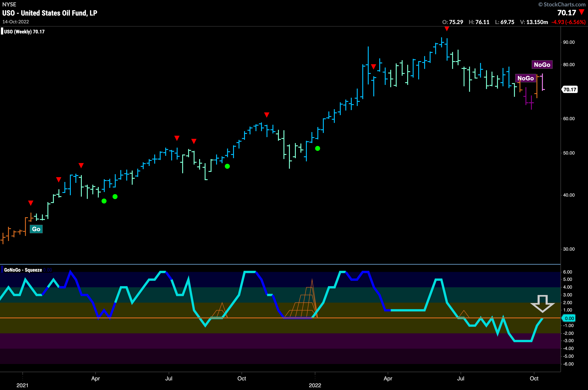The width and height of the screenshot is (588, 390).
Task: Click the 70.17 price tag on axis
Action: (x=570, y=89)
